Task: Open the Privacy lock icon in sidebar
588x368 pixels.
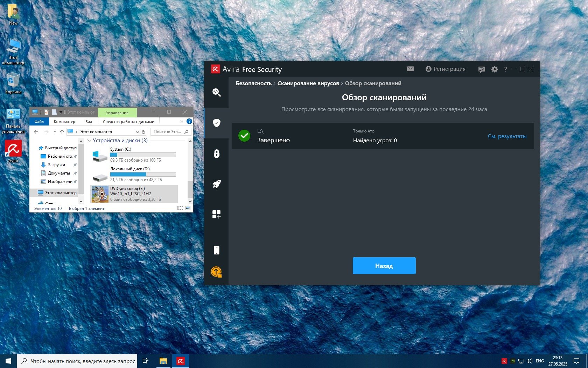Action: [216, 154]
